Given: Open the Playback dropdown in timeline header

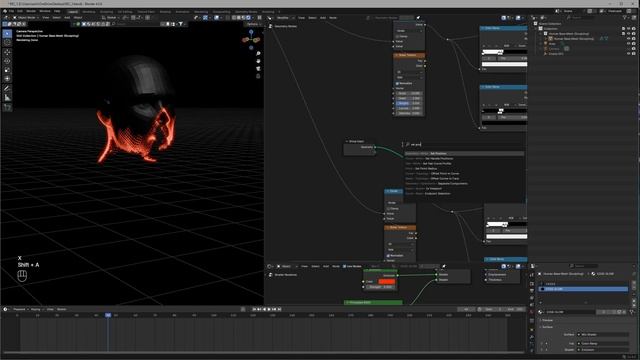Looking at the screenshot, I should [20, 309].
